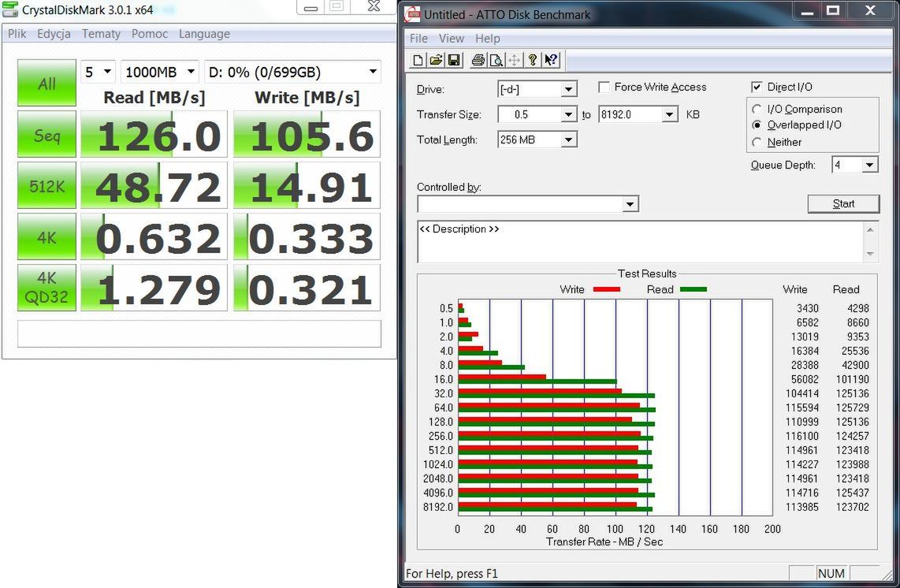This screenshot has width=900, height=588.
Task: Open the test size dropdown 1000MB
Action: tap(159, 72)
